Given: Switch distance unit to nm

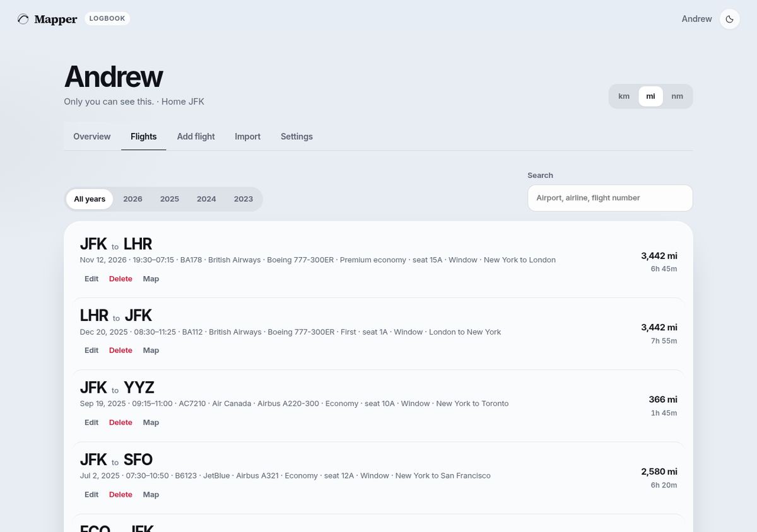Looking at the screenshot, I should click(677, 96).
